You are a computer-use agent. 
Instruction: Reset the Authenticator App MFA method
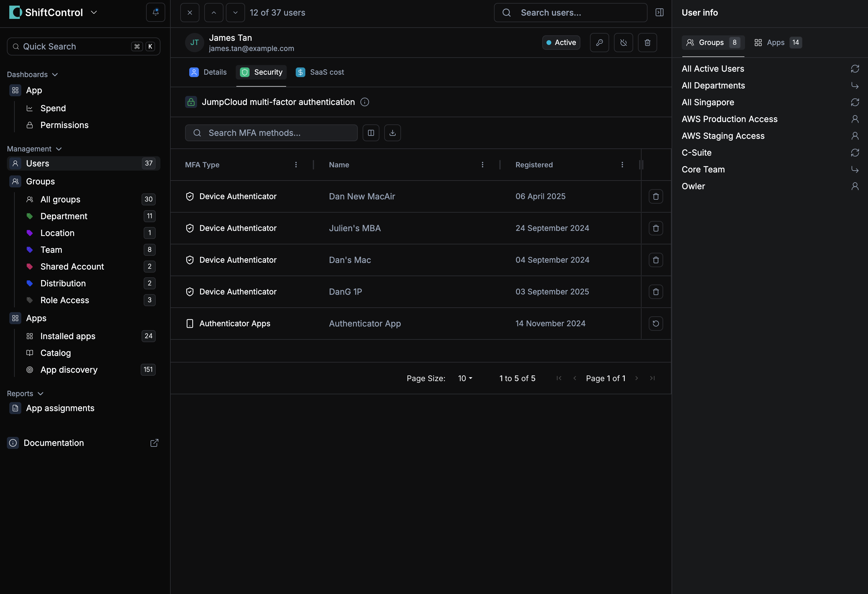(655, 323)
